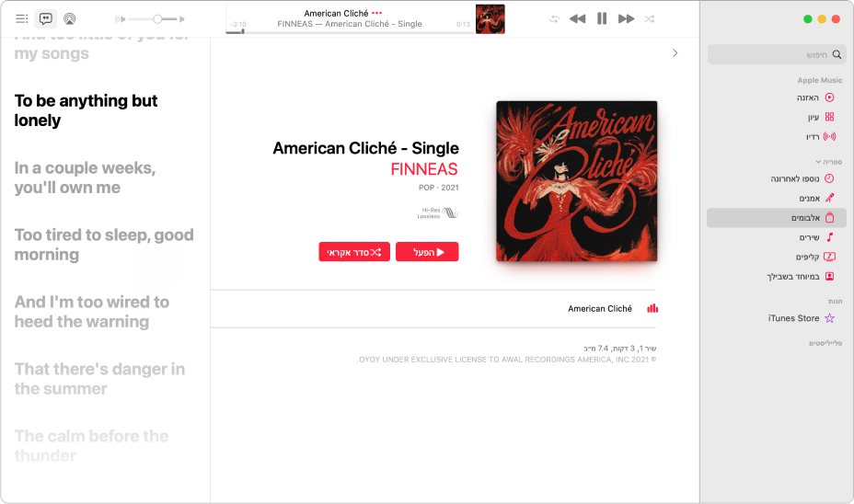Go to the previous track
Screen dimensions: 854x504
click(x=577, y=19)
